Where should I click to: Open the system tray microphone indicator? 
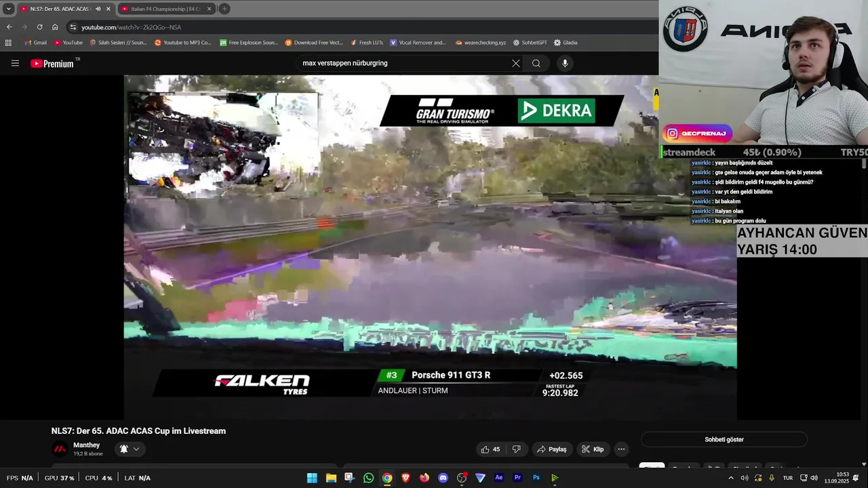click(771, 478)
